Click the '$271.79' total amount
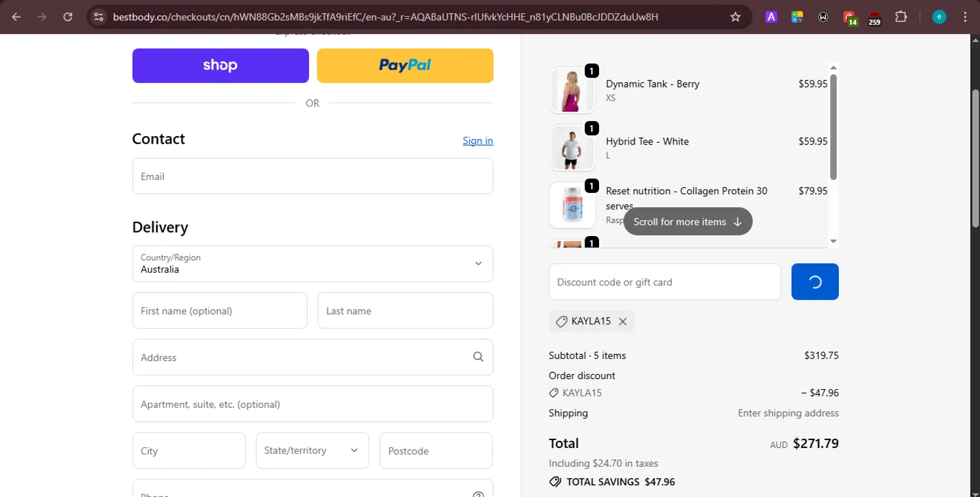This screenshot has width=980, height=497. (x=816, y=443)
